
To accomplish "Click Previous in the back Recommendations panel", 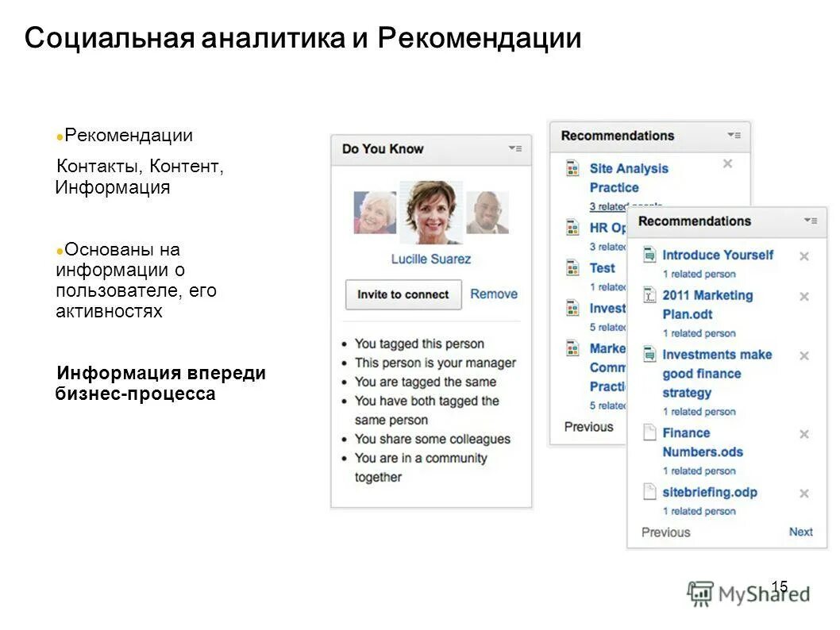I will coord(589,427).
